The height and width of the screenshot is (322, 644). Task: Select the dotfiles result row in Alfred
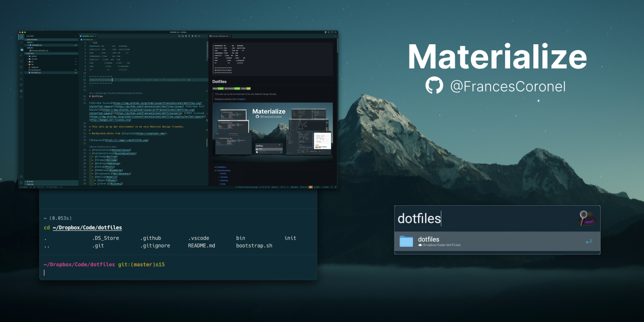tap(497, 242)
